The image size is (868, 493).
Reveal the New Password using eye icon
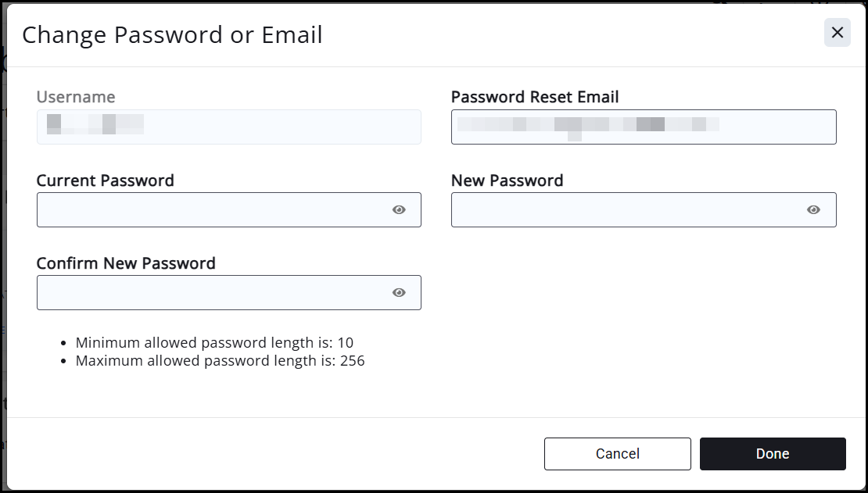click(x=813, y=210)
